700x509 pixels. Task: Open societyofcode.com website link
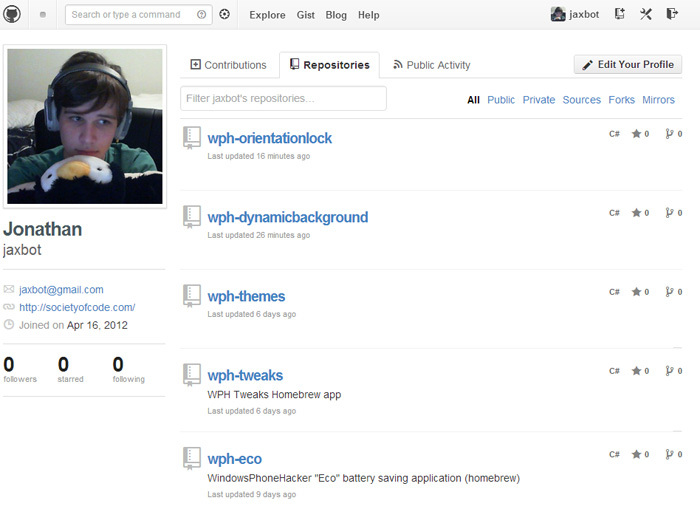(77, 308)
